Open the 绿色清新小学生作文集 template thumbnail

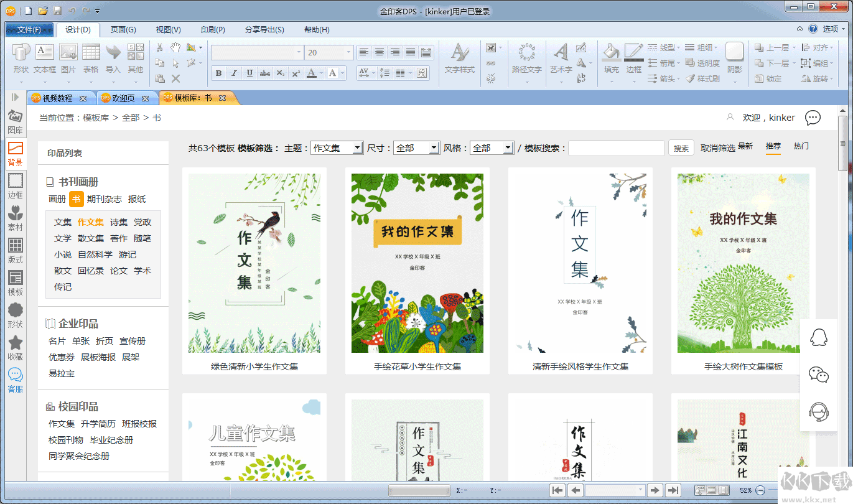coord(254,263)
